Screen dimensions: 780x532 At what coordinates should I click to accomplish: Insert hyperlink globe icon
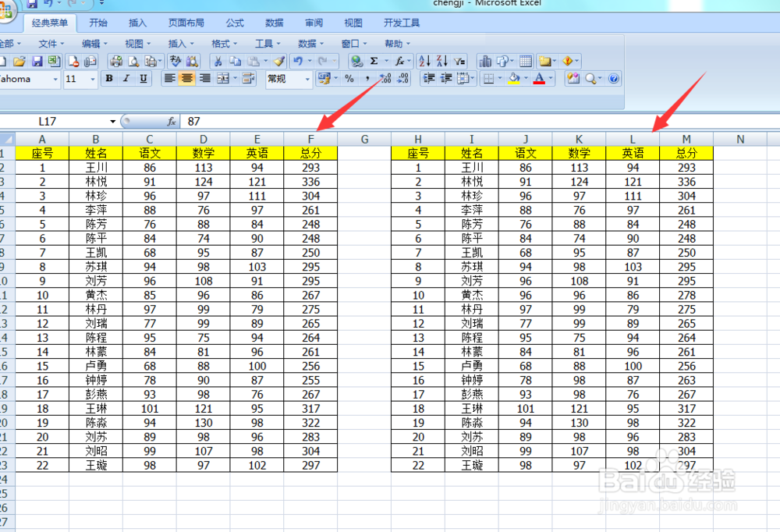pyautogui.click(x=356, y=61)
